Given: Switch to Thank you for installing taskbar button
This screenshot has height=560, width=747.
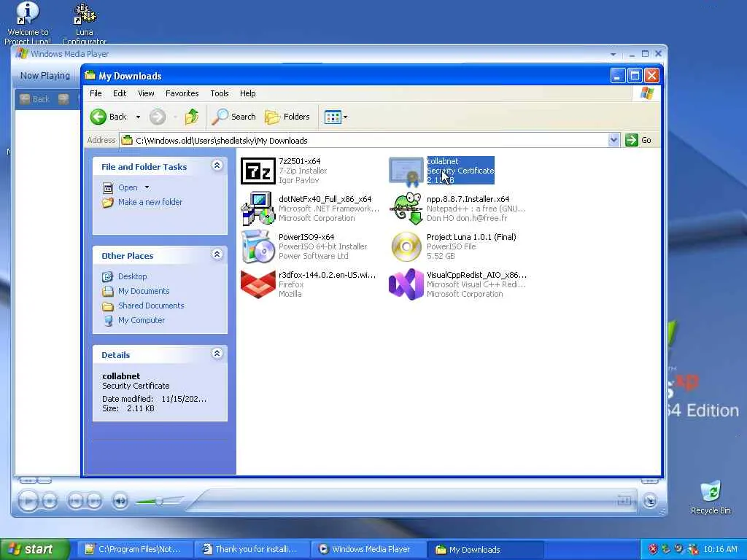Looking at the screenshot, I should (250, 550).
